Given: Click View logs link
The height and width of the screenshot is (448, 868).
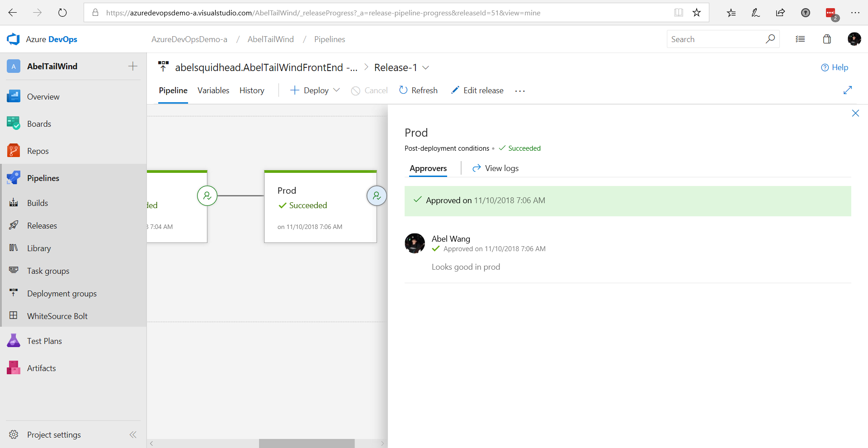Looking at the screenshot, I should (495, 168).
